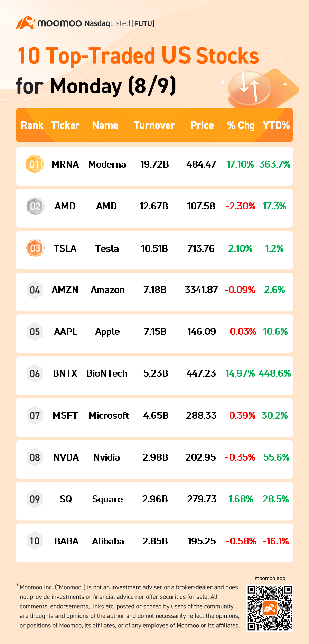
Task: Click the silver rank 02 badge
Action: [35, 206]
